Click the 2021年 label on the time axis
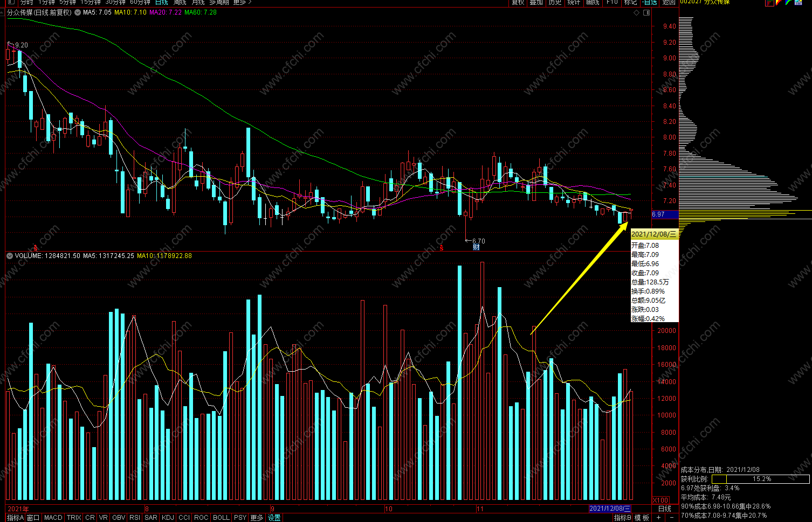812x522 pixels. 18,509
